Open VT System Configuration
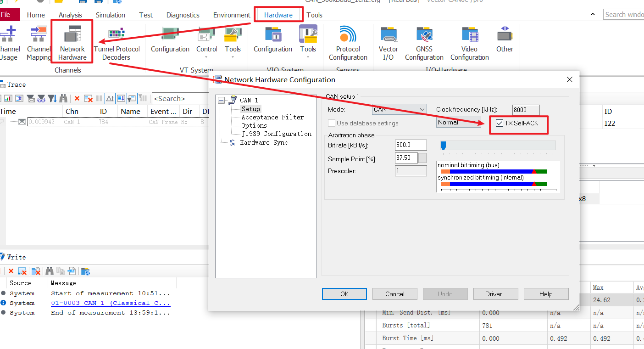The height and width of the screenshot is (349, 644). (x=170, y=39)
